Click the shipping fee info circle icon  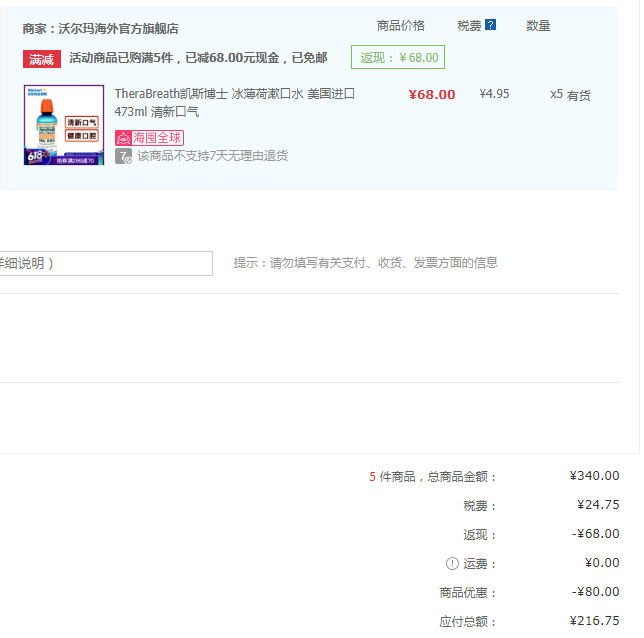click(x=452, y=563)
